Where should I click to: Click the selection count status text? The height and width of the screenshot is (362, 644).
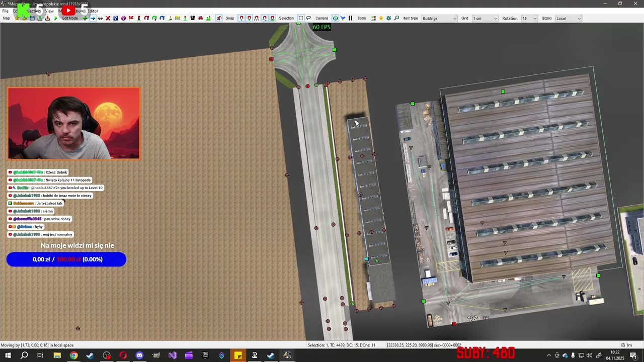coord(342,345)
